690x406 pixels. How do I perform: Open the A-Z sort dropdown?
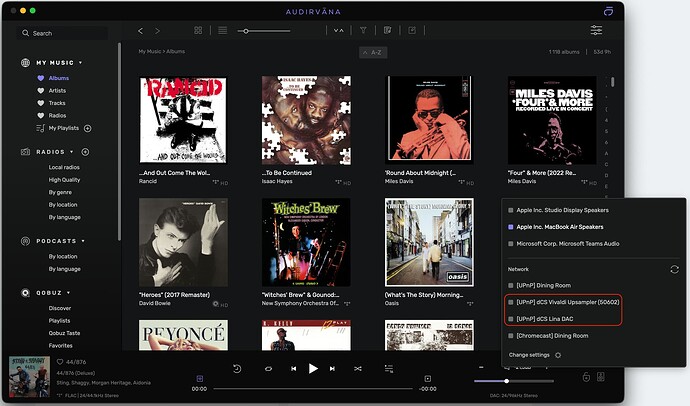tap(372, 52)
